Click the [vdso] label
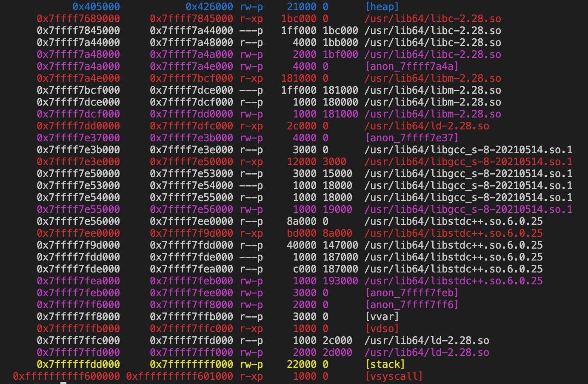588x384 pixels. [x=382, y=329]
